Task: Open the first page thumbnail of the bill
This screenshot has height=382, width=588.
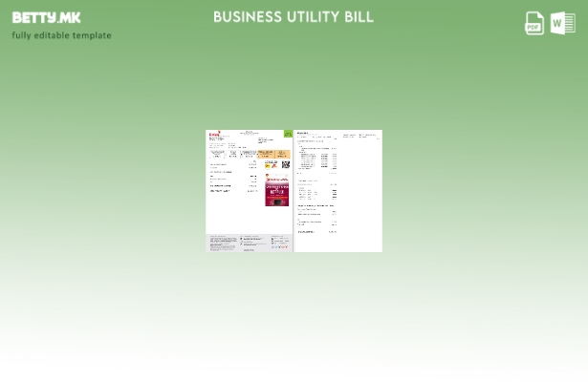Action: (x=249, y=190)
